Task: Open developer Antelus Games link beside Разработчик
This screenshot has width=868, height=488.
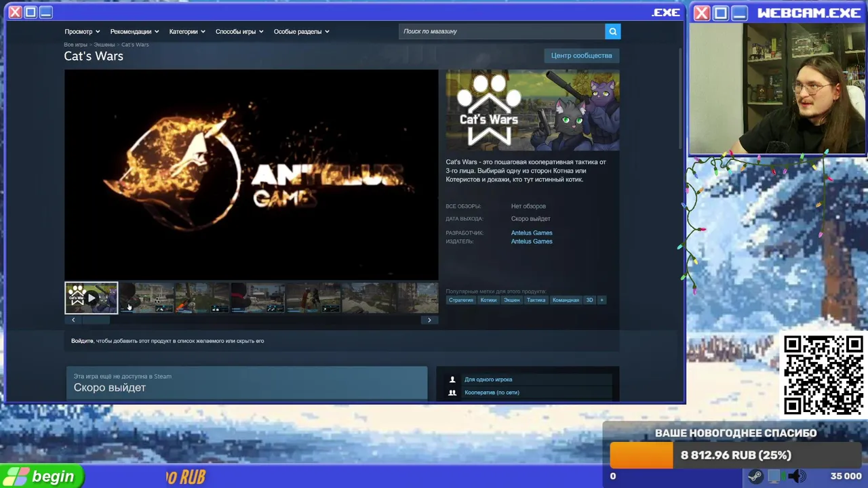Action: (532, 232)
